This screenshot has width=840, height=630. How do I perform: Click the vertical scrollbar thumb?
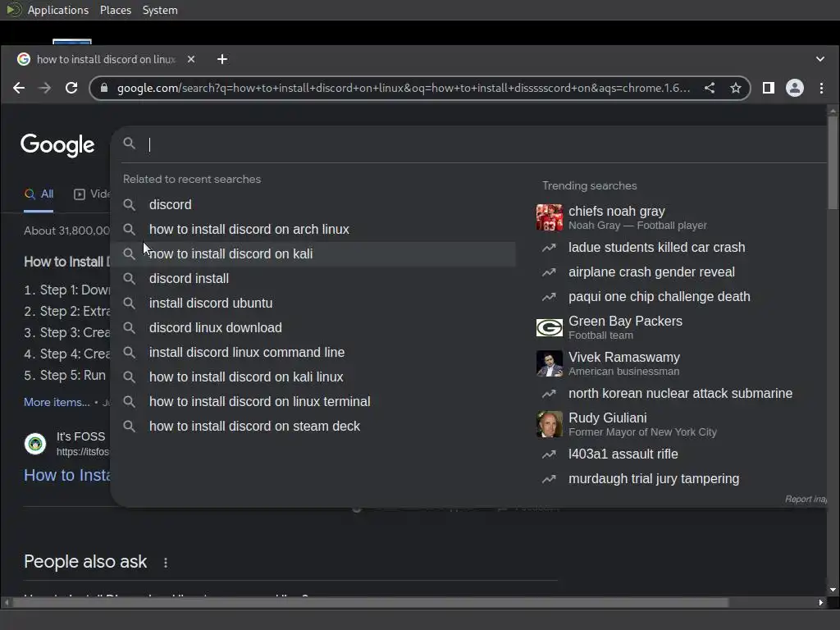pyautogui.click(x=833, y=162)
